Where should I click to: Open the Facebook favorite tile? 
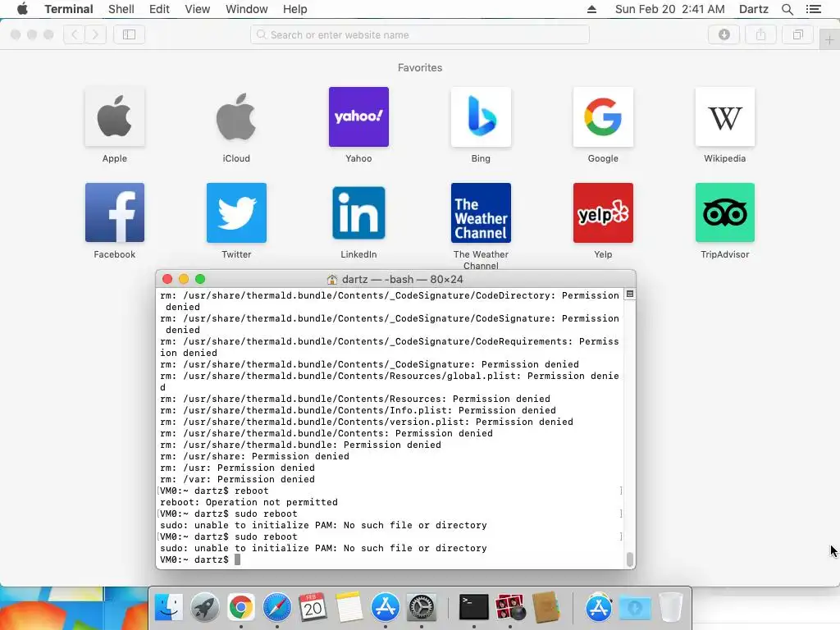115,212
